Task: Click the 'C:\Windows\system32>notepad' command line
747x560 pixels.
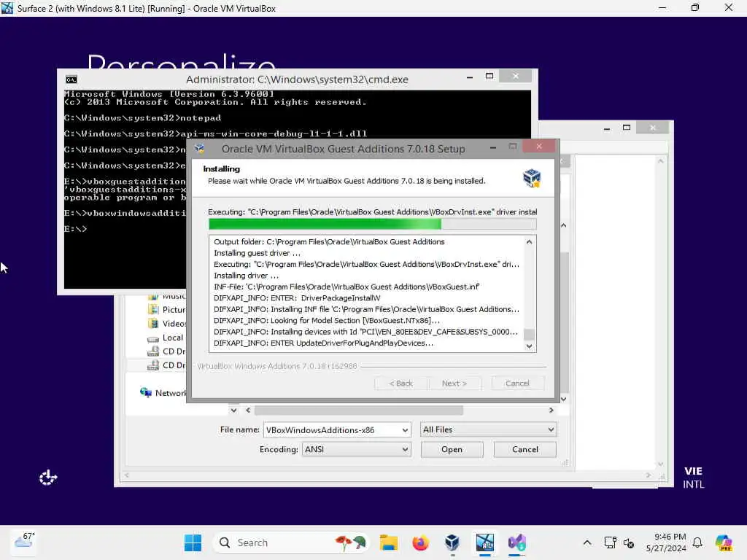Action: [x=142, y=117]
